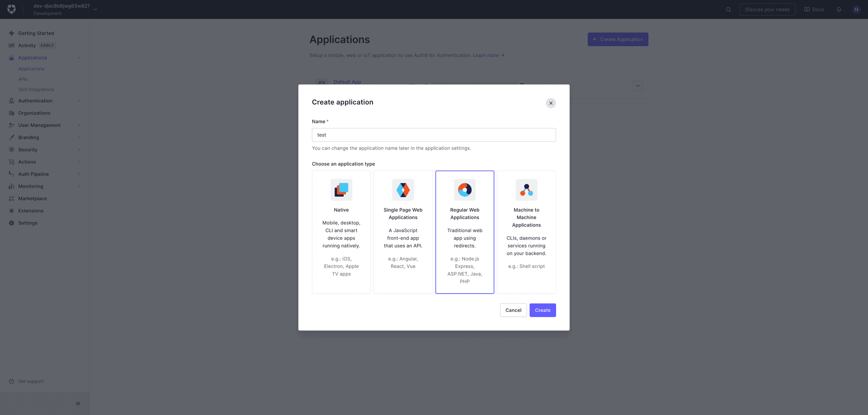Image resolution: width=868 pixels, height=415 pixels.
Task: Open the user avatar menu
Action: (856, 10)
